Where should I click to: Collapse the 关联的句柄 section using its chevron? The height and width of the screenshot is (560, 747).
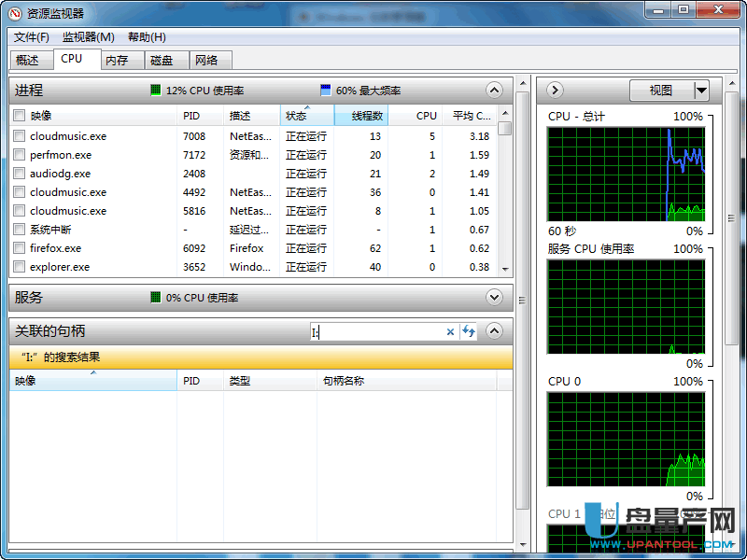[494, 331]
